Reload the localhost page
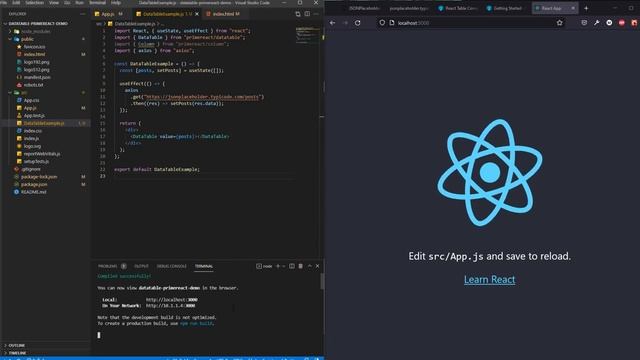Image resolution: width=640 pixels, height=360 pixels. point(358,23)
